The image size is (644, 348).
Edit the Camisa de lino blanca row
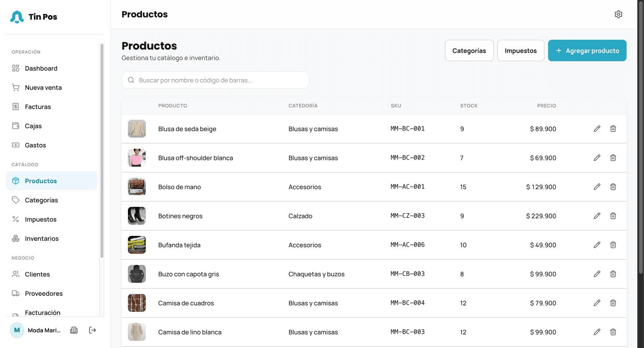597,332
